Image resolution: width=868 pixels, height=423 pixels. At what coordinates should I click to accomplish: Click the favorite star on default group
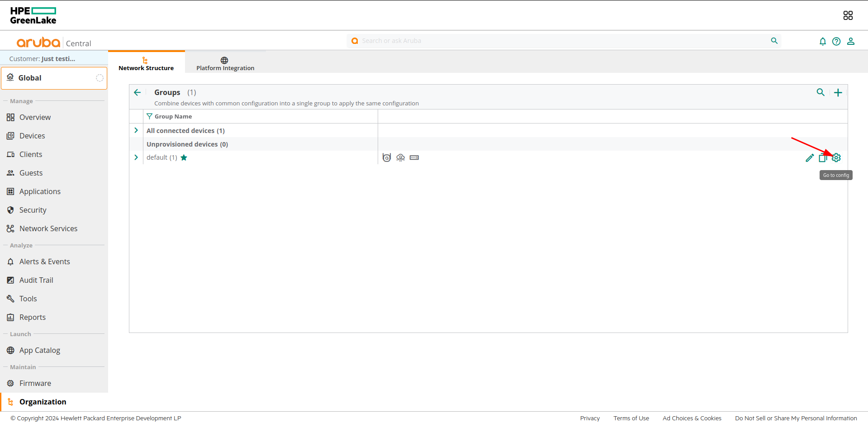[184, 158]
